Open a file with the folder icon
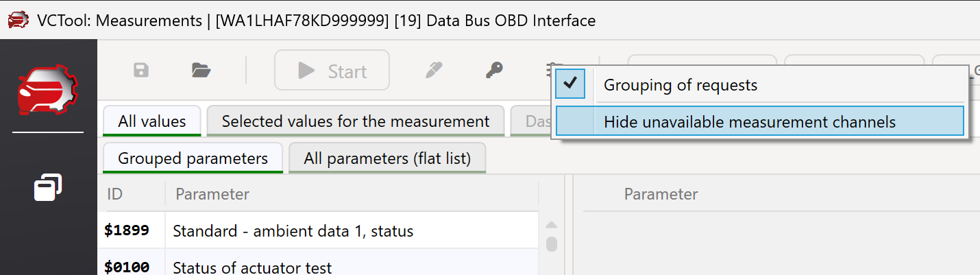This screenshot has height=275, width=980. point(201,70)
